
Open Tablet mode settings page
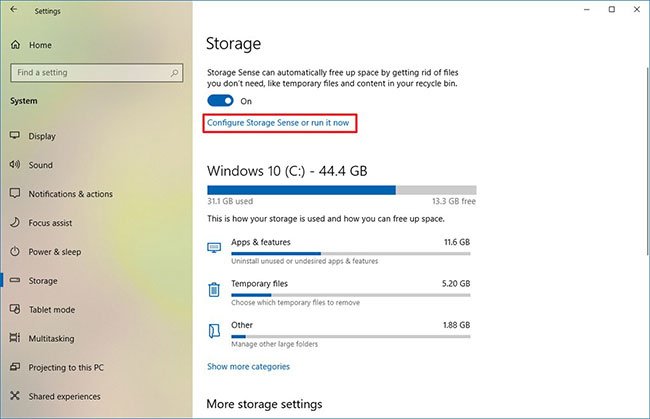(52, 310)
